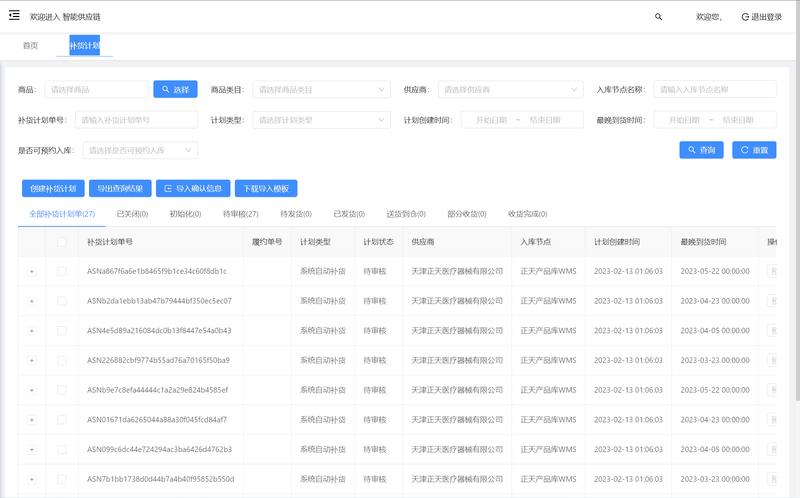Expand row ASNa867f6a6e1b8465f9b1ce34c60f8db1c

32,271
